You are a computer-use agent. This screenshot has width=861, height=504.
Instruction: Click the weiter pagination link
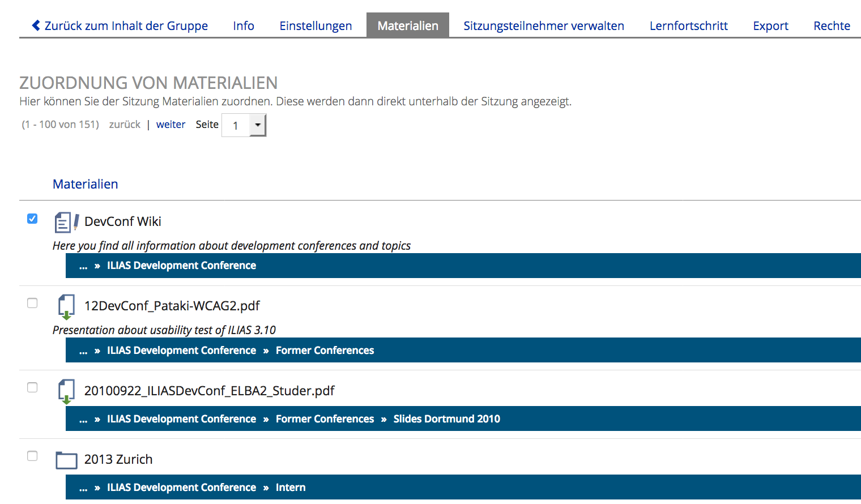pos(171,125)
